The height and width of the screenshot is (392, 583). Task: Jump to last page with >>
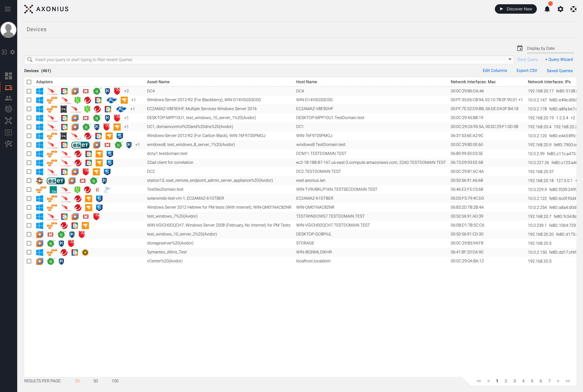(568, 381)
